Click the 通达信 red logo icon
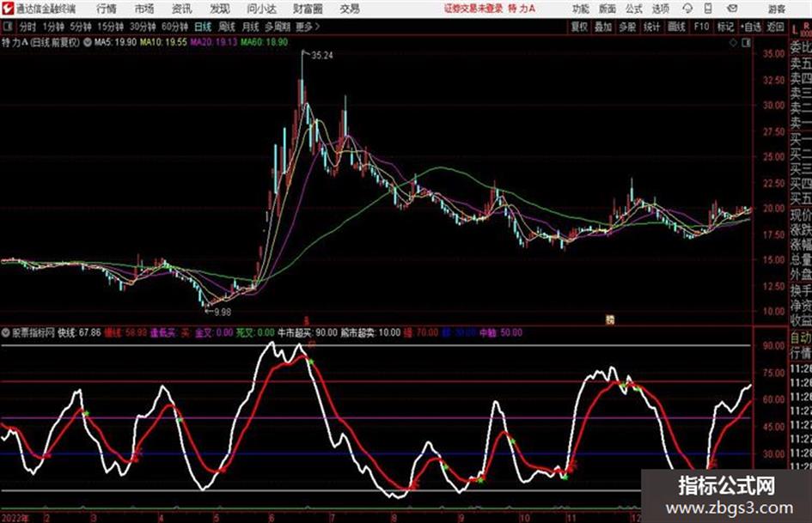 click(x=8, y=9)
